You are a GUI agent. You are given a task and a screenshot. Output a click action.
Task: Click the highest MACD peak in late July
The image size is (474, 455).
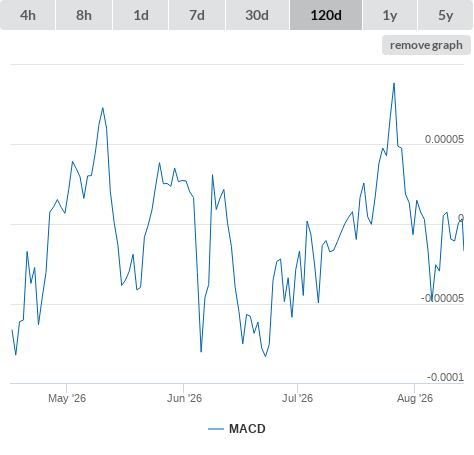pos(394,83)
